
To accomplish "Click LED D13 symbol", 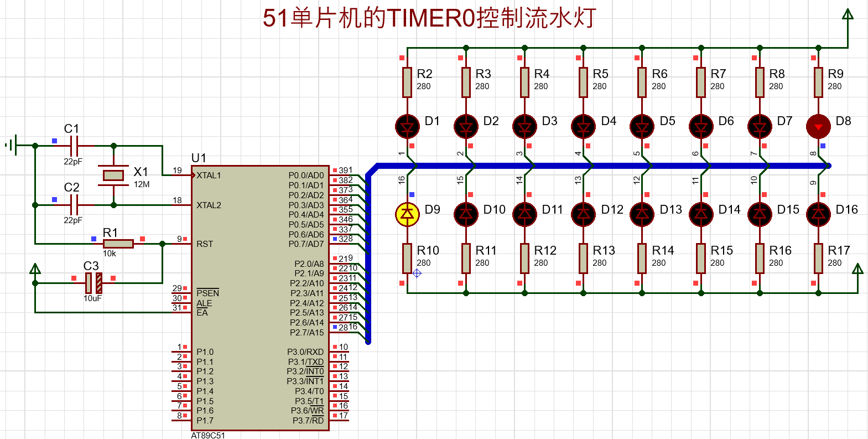I will [x=642, y=214].
